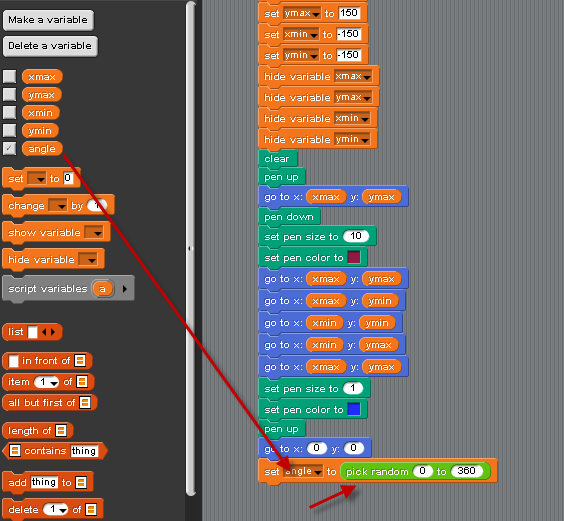Click the list icon in 'delete 1 of' block
Viewport: 564px width, 521px height.
[x=91, y=509]
